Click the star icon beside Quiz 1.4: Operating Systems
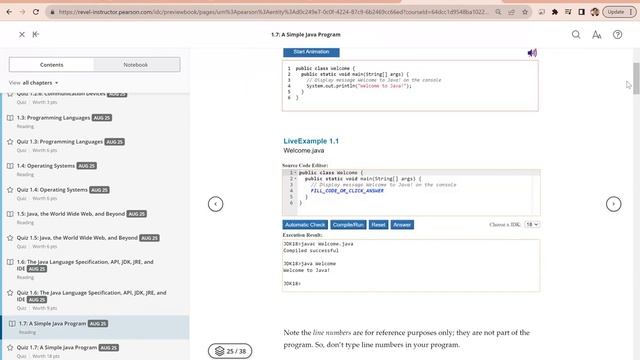The height and width of the screenshot is (360, 640). 10,190
